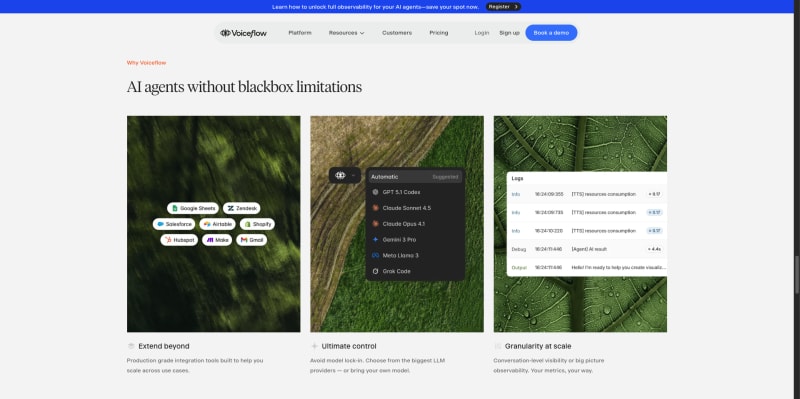Click the Logs panel heading
This screenshot has height=399, width=800.
[x=517, y=179]
